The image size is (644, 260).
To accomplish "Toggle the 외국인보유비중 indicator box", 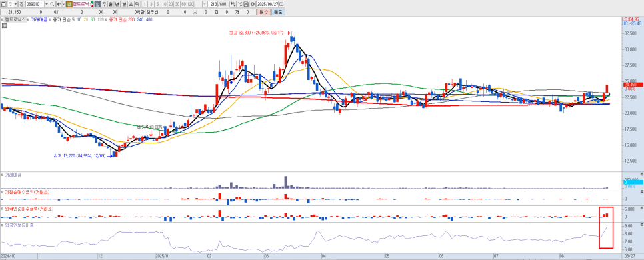I will coord(1,225).
